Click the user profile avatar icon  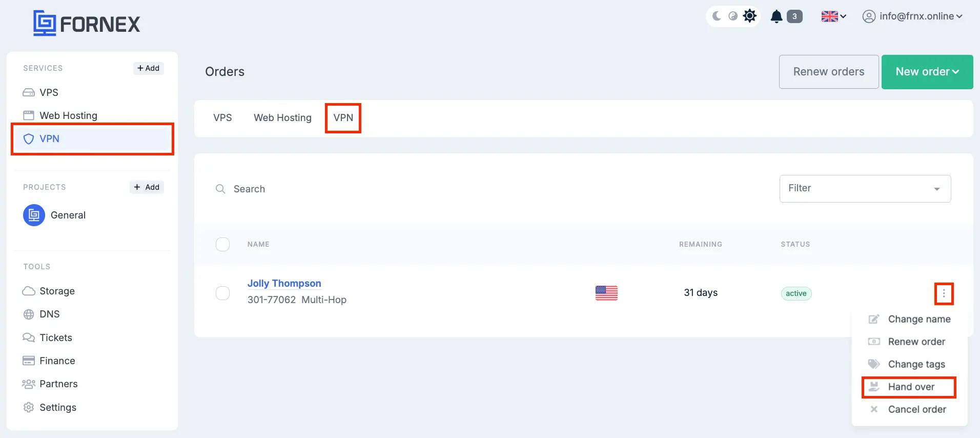[x=869, y=16]
